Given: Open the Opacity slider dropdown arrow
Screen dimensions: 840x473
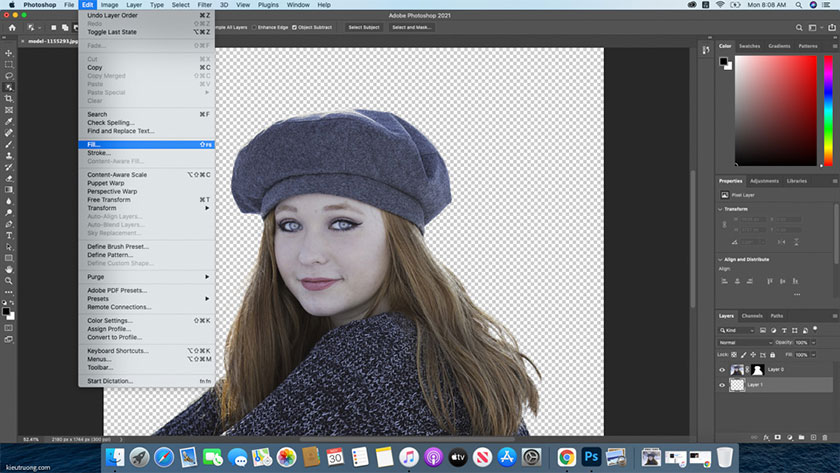Looking at the screenshot, I should pyautogui.click(x=814, y=342).
